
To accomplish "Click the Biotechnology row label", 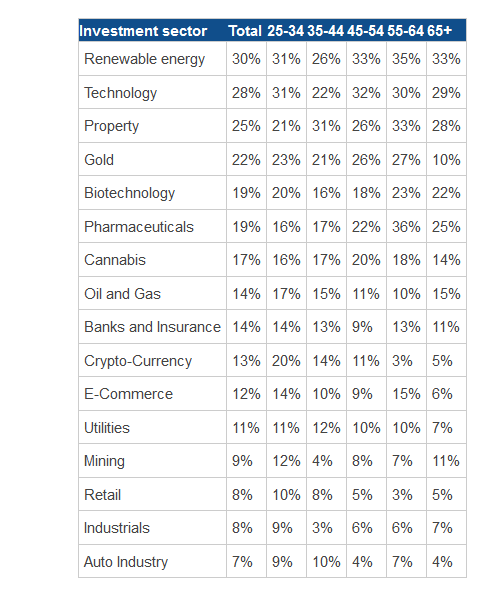I will pos(129,193).
